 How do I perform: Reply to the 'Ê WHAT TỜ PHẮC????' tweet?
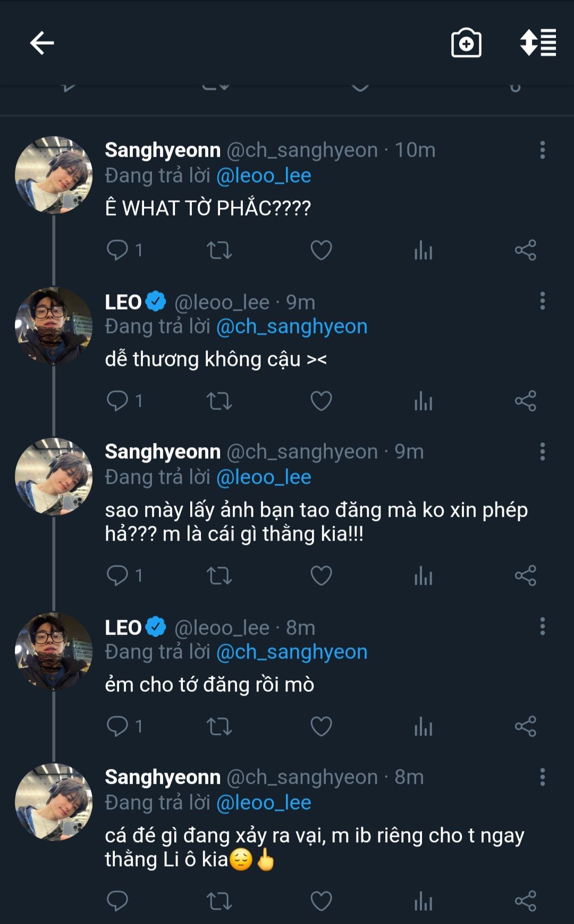point(117,250)
